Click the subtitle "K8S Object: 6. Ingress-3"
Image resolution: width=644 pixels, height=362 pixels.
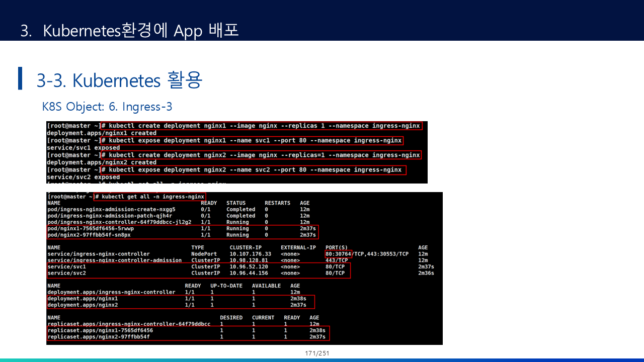(x=108, y=107)
